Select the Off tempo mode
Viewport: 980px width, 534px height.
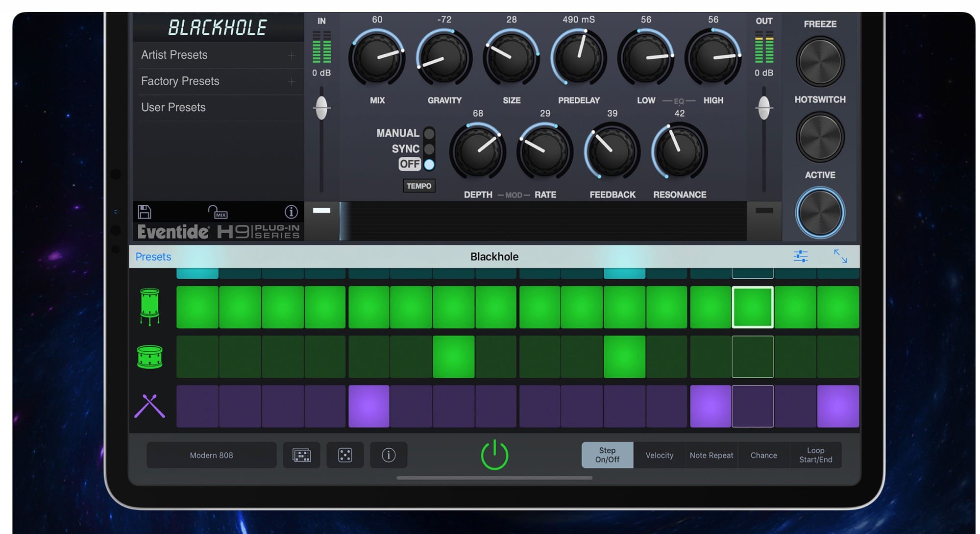point(429,165)
